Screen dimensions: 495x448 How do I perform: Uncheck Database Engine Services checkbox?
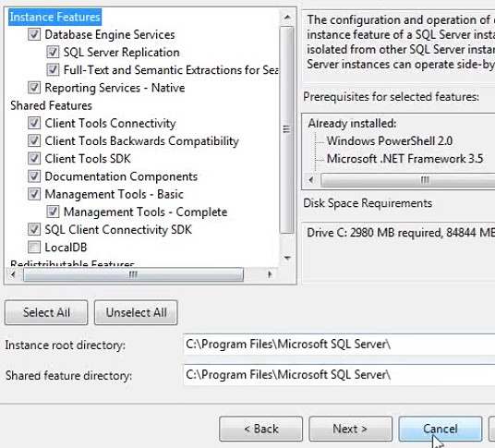(34, 34)
